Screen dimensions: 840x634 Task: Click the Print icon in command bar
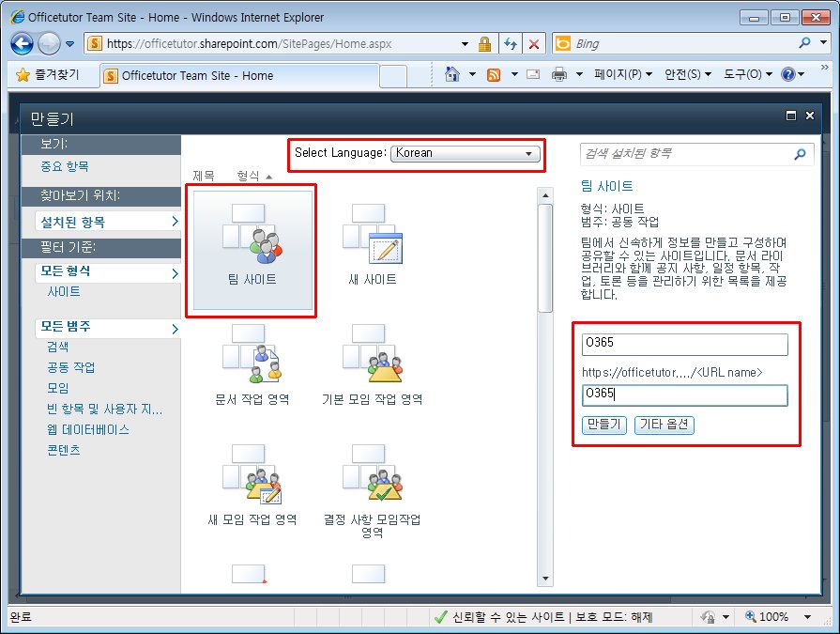tap(558, 74)
